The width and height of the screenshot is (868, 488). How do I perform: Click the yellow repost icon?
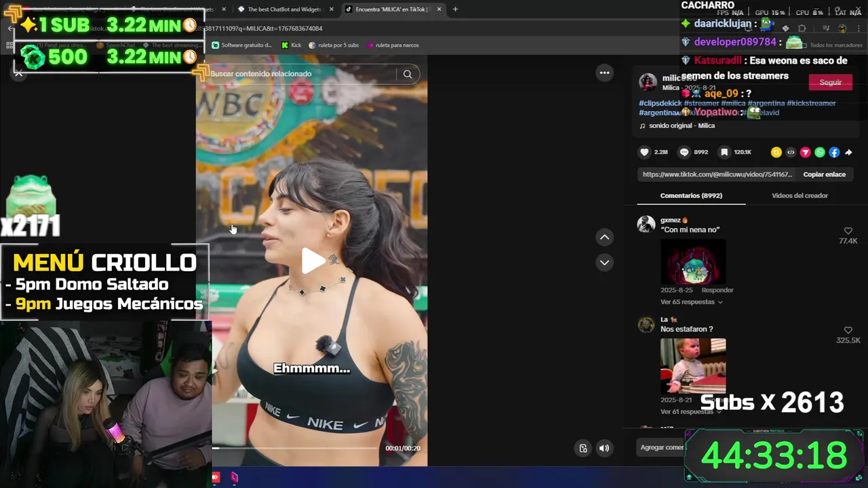[x=776, y=152]
